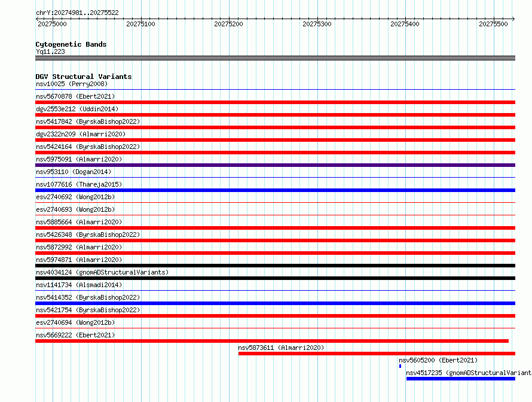Click the Yq11.223 band label
The width and height of the screenshot is (532, 402).
click(51, 51)
